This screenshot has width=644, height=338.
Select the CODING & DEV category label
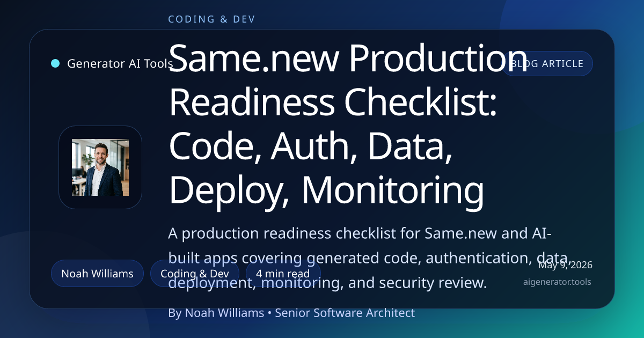click(x=211, y=19)
